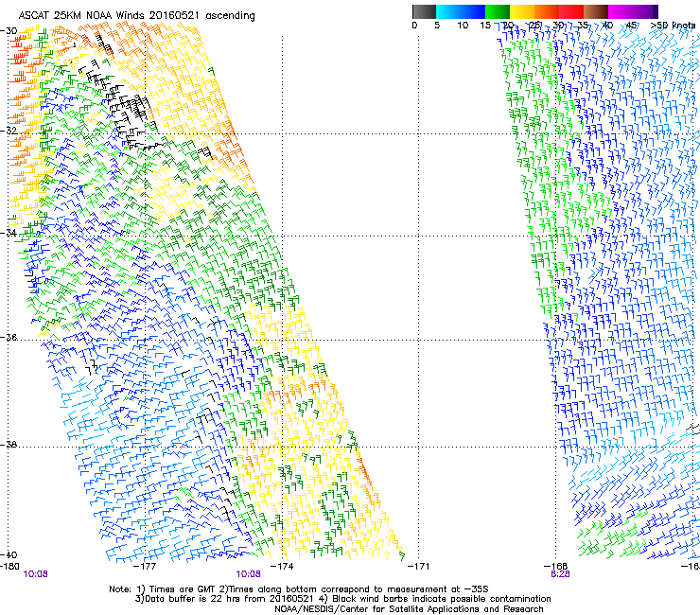
Task: Select the '-168' longitude label
Action: [x=556, y=566]
